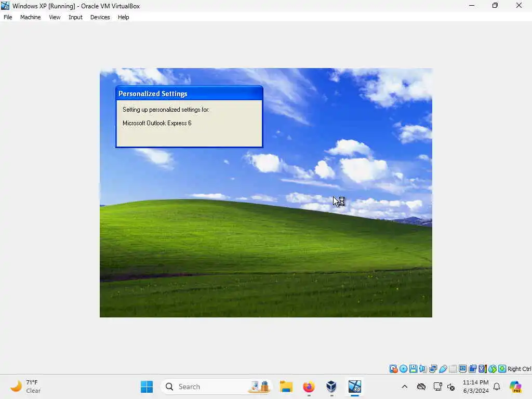The image size is (532, 399).
Task: Click the muted volume tray icon
Action: (451, 387)
